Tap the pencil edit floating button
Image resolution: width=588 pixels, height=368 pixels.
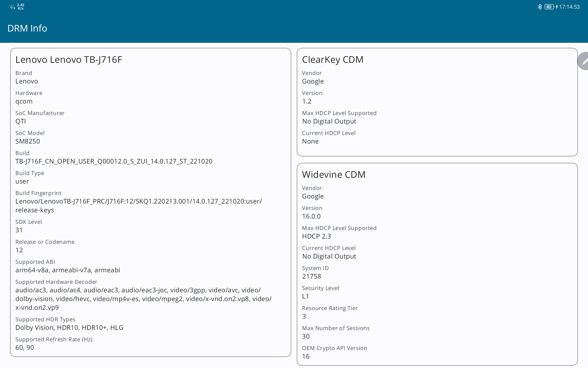click(583, 61)
